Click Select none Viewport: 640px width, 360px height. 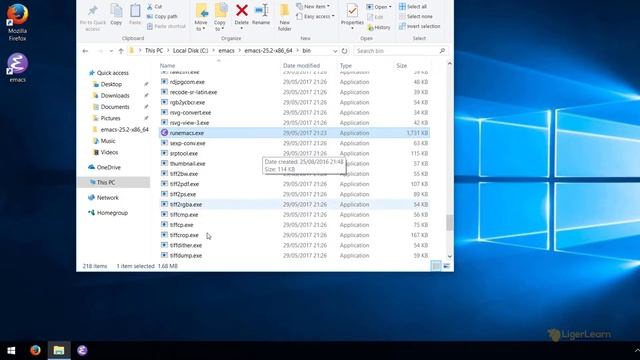coord(416,16)
